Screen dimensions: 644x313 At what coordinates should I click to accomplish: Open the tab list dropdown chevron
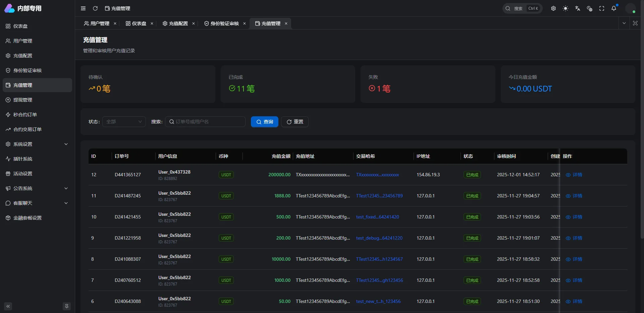(x=624, y=23)
